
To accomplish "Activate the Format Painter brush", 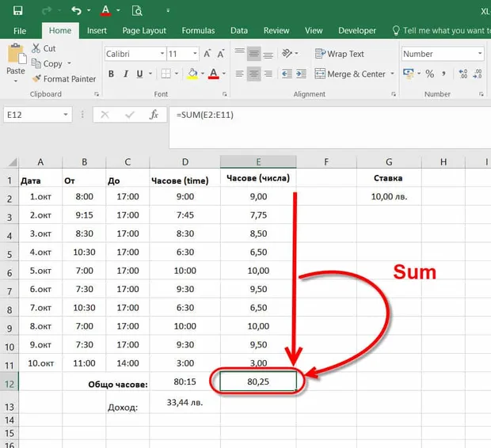I will coord(64,78).
